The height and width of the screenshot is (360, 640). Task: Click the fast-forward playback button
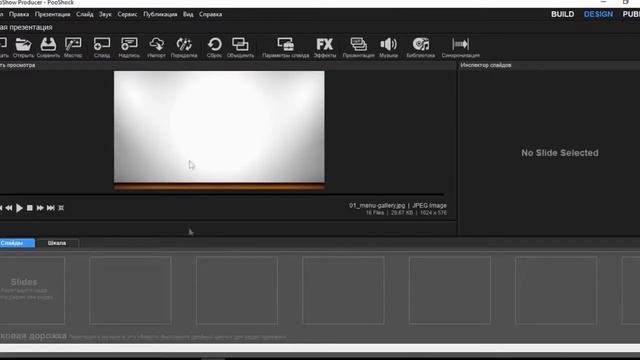40,208
